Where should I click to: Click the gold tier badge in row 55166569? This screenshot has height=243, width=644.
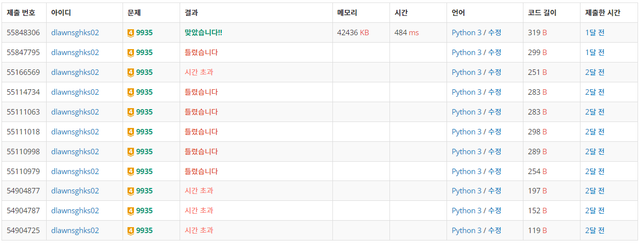131,72
